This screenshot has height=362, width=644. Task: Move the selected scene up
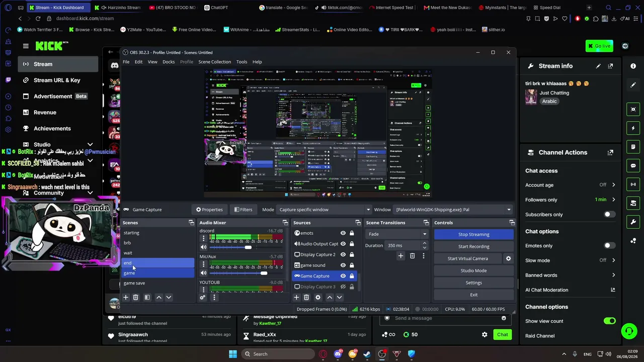[159, 298]
